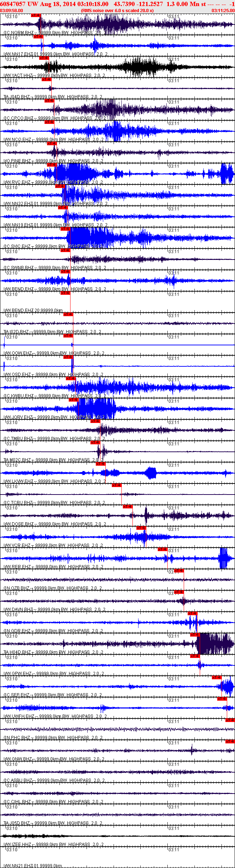Click the red pick marker on CC.SEP trace
The width and height of the screenshot is (235, 868).
coord(216,678)
